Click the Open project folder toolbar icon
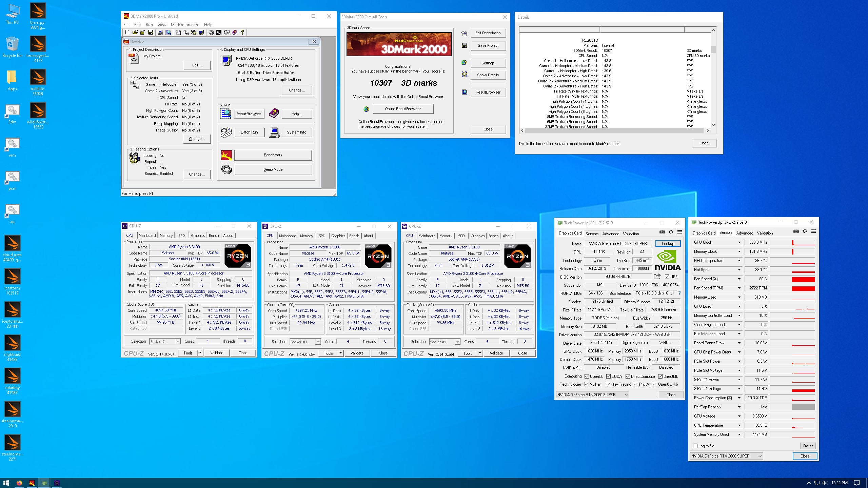The image size is (868, 488). click(135, 32)
